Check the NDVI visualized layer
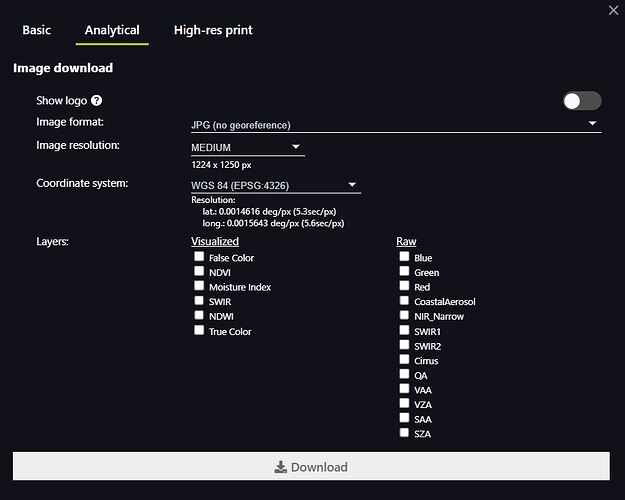The width and height of the screenshot is (625, 500). [199, 271]
